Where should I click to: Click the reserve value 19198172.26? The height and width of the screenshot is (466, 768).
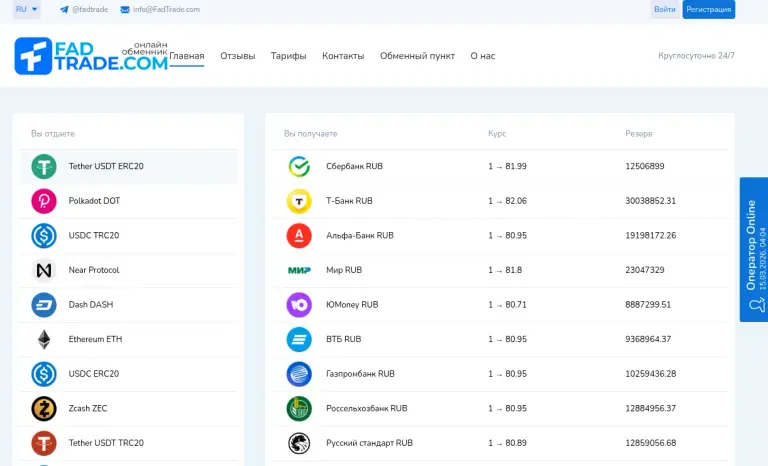click(650, 236)
